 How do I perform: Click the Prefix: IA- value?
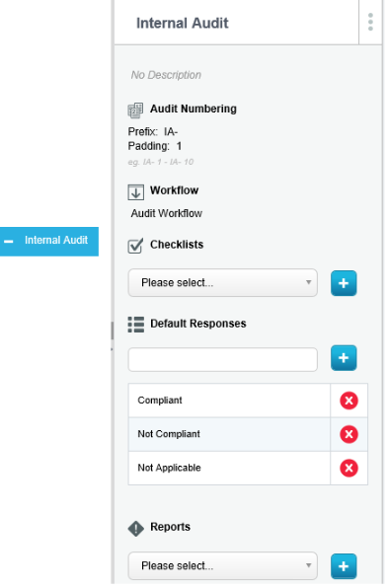pyautogui.click(x=153, y=132)
